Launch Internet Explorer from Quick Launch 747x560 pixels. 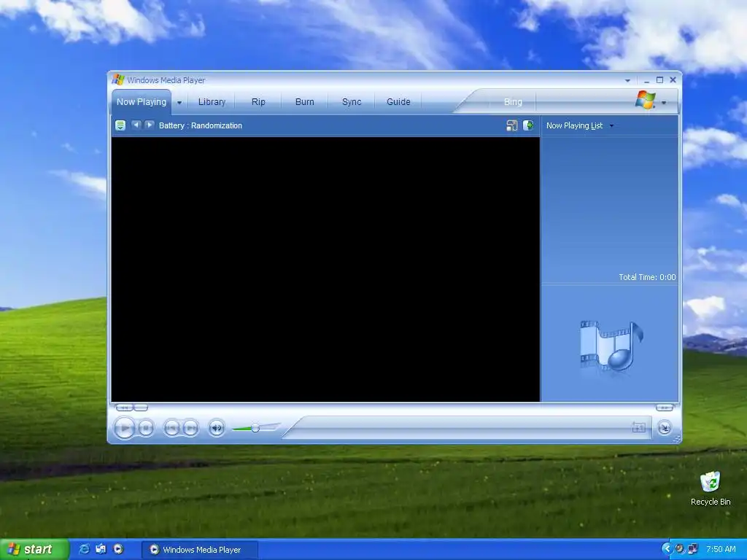[x=84, y=549]
